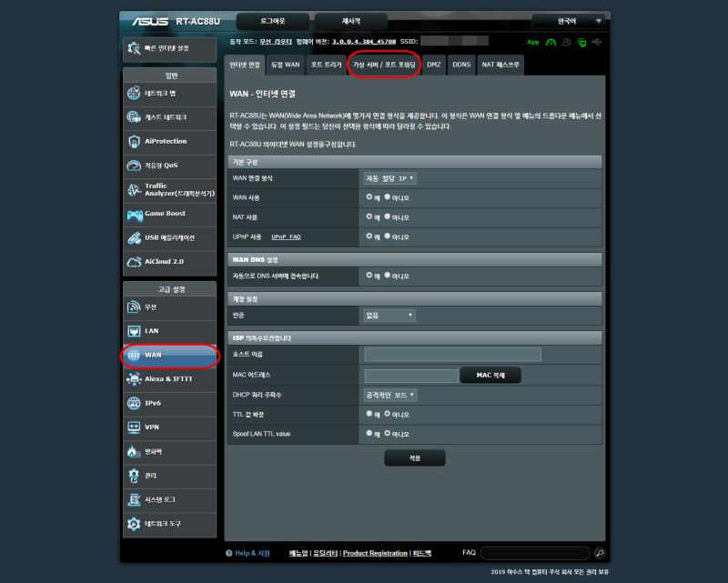The width and height of the screenshot is (728, 583).
Task: Open USB 애플리케이션 in the sidebar
Action: pos(169,238)
